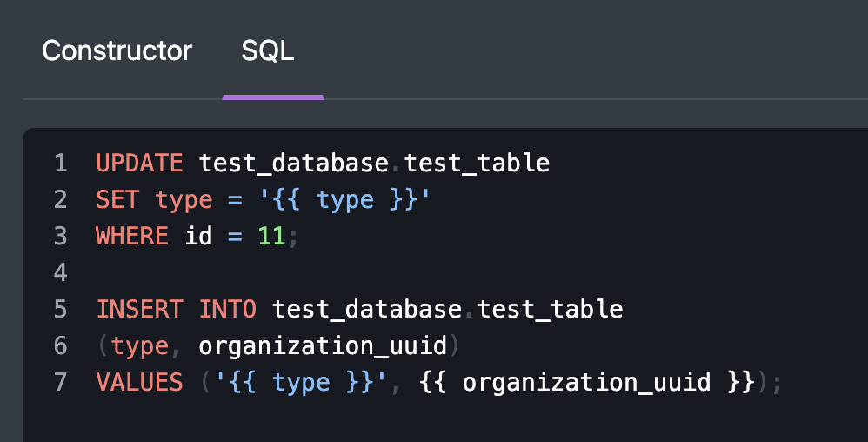
Task: Click the {{ organization_uuid }} placeholder on line 7
Action: click(586, 382)
